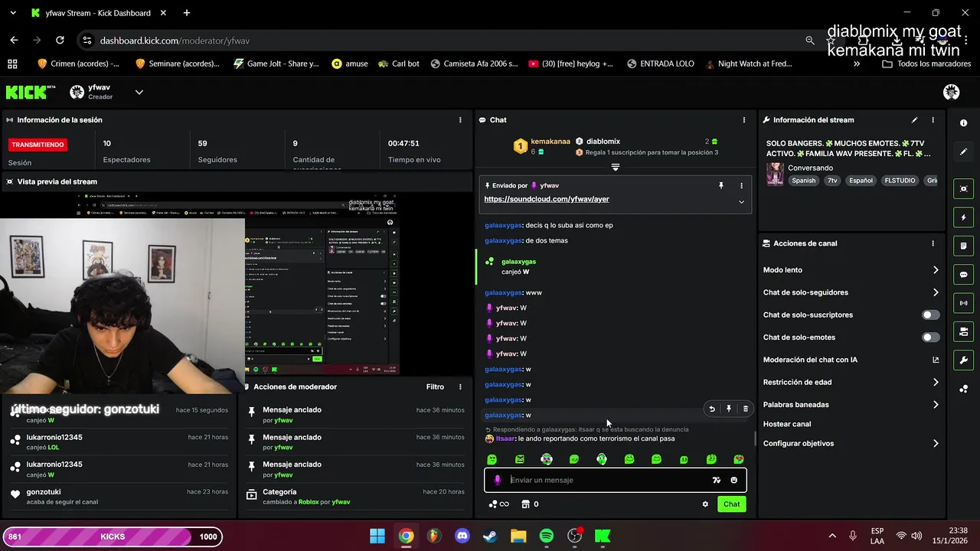The image size is (980, 551).
Task: Open pinned message three-dot menu
Action: point(741,186)
